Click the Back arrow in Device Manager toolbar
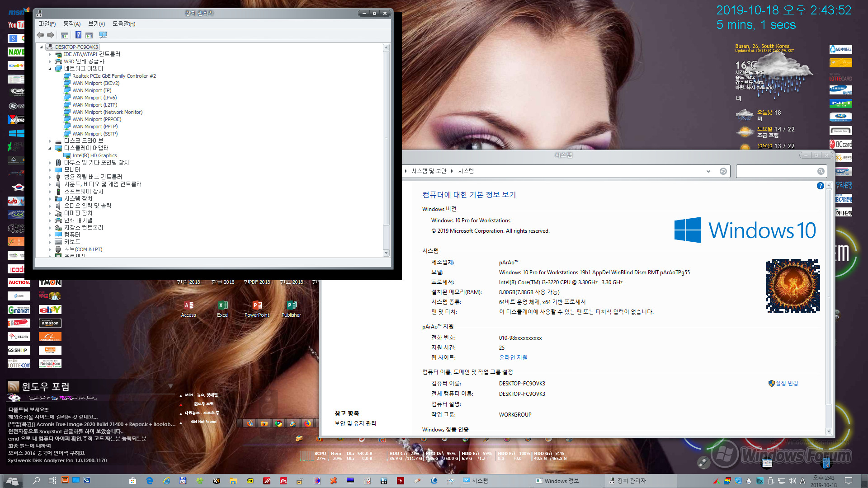Viewport: 868px width, 488px height. pyautogui.click(x=41, y=35)
